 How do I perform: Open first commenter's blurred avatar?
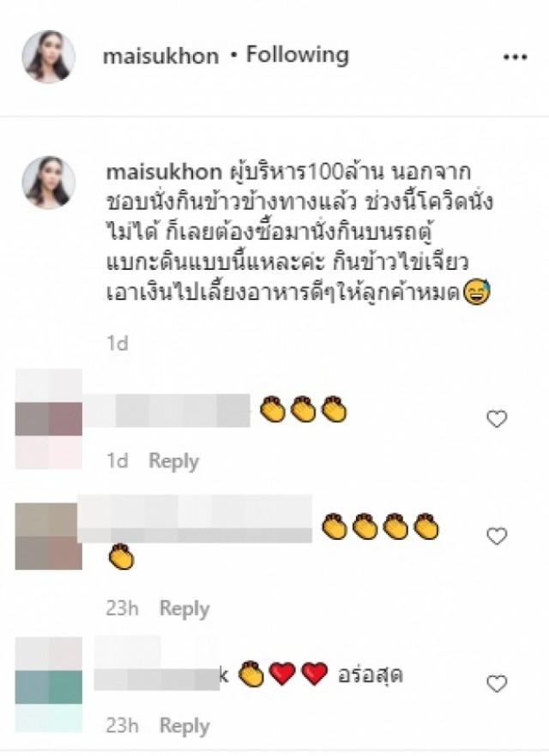[x=49, y=419]
